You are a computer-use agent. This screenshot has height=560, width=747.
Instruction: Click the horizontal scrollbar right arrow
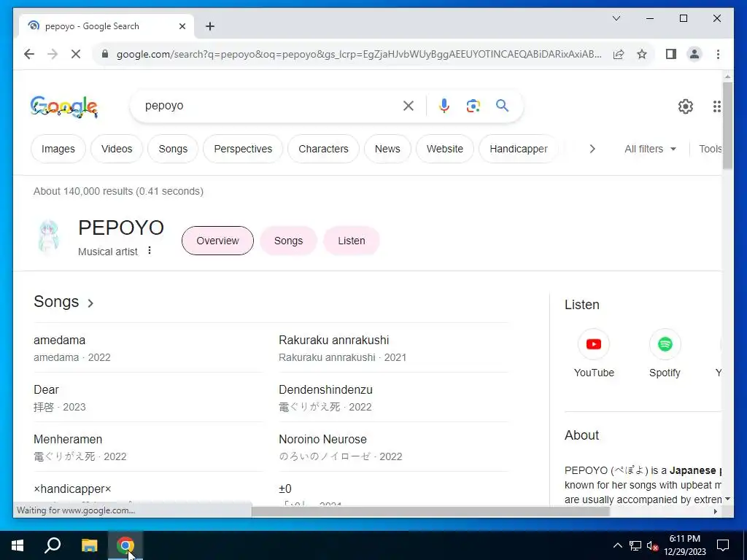point(715,511)
